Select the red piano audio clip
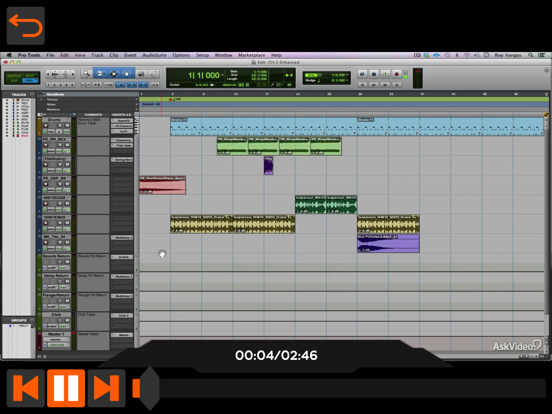This screenshot has height=414, width=552. point(162,185)
